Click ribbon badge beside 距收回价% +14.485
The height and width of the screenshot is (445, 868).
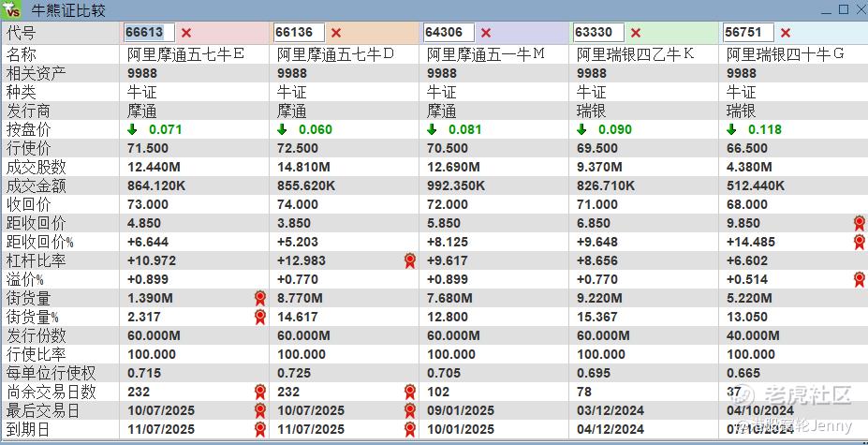860,242
